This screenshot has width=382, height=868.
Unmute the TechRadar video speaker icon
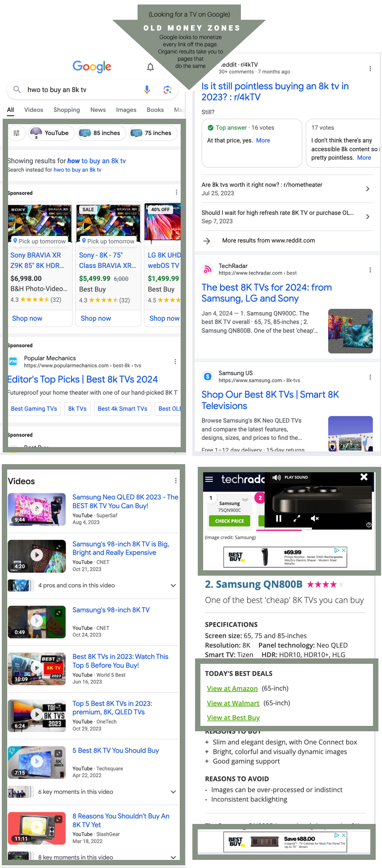[315, 519]
